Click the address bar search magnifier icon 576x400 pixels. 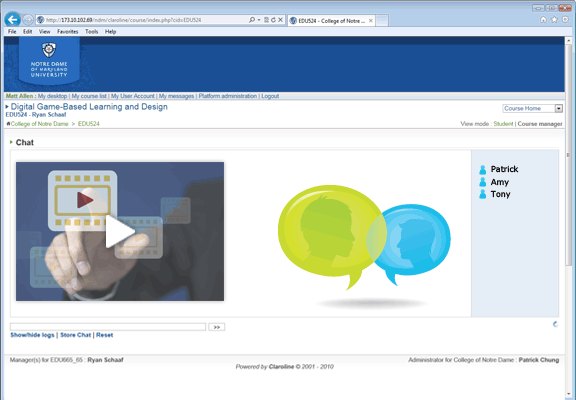[x=252, y=20]
